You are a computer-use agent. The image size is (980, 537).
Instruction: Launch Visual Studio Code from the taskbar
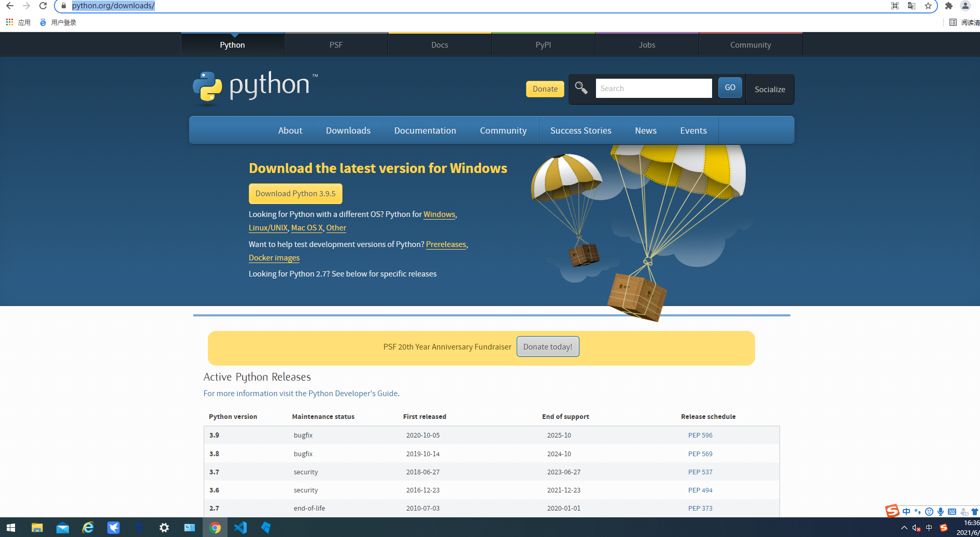240,527
